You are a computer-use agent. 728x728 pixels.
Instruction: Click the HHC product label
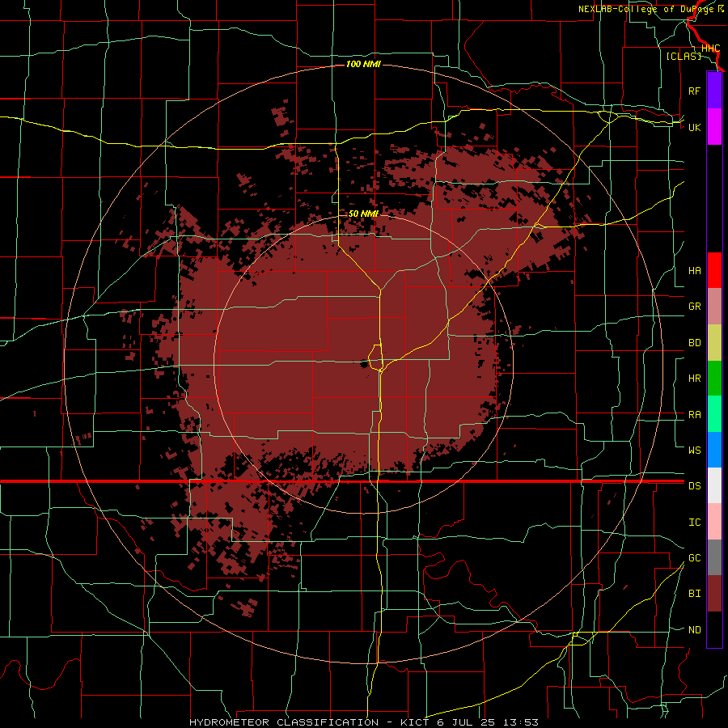point(710,49)
